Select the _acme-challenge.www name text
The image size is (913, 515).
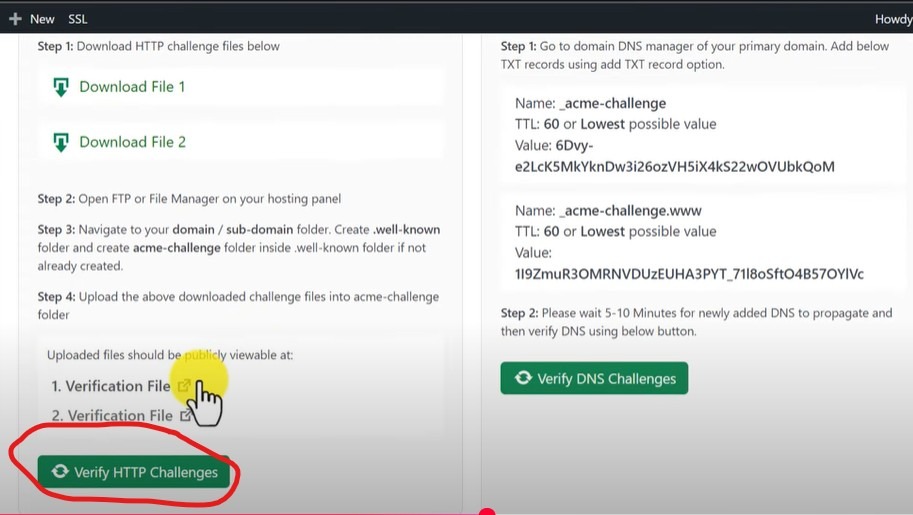pos(631,211)
